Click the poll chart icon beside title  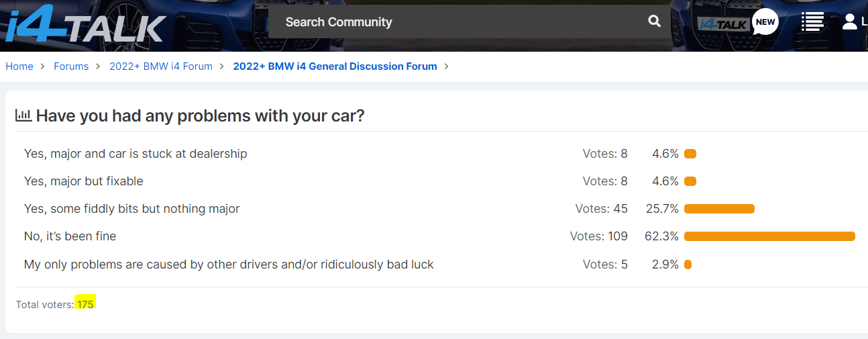(23, 115)
